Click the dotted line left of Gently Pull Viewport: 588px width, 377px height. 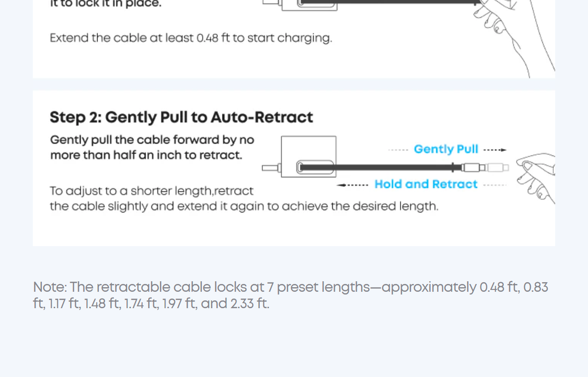tap(398, 150)
